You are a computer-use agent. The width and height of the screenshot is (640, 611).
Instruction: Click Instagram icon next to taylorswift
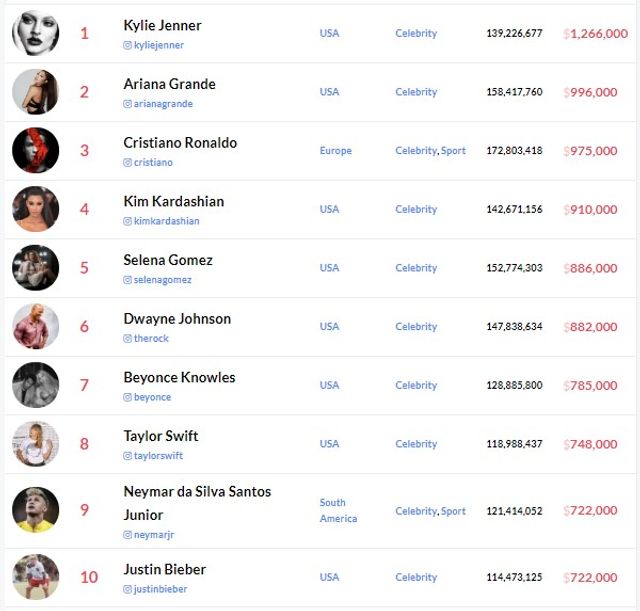coord(128,456)
